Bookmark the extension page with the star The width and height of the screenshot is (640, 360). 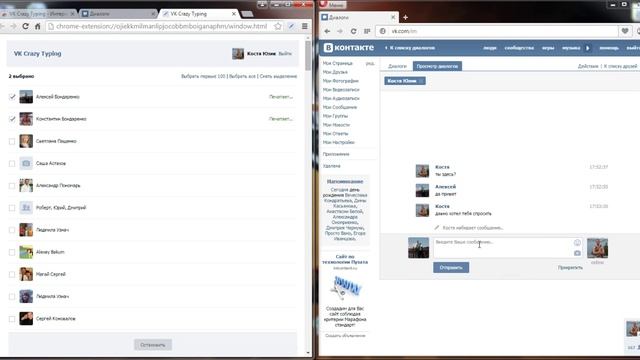pos(278,26)
